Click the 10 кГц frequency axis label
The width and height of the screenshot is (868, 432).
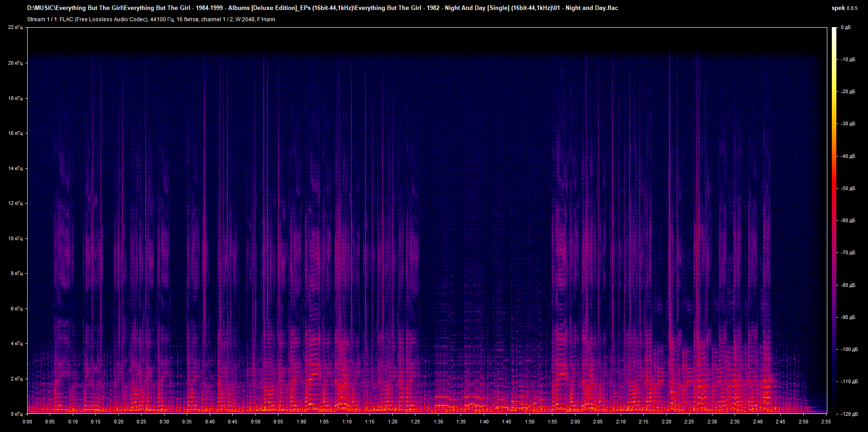tap(15, 238)
